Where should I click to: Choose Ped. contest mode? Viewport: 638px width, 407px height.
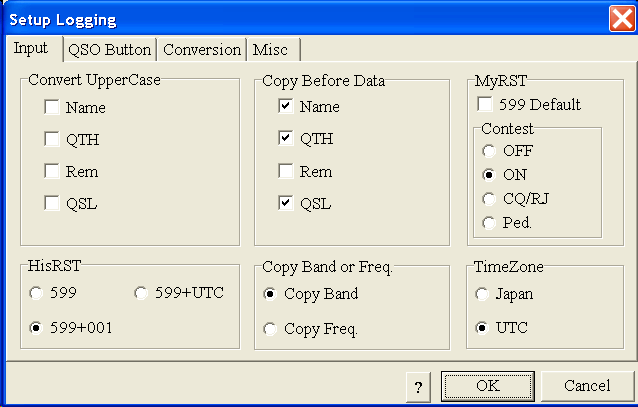point(489,222)
